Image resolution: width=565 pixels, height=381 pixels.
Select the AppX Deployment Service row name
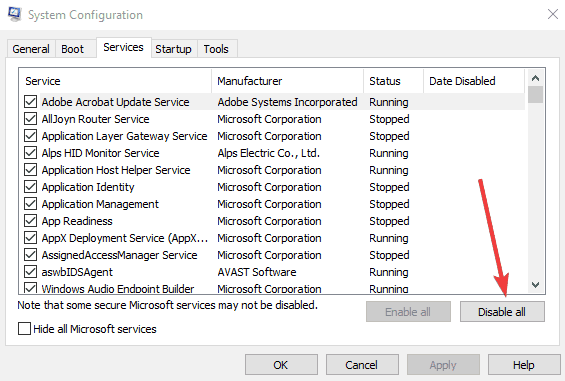point(125,238)
